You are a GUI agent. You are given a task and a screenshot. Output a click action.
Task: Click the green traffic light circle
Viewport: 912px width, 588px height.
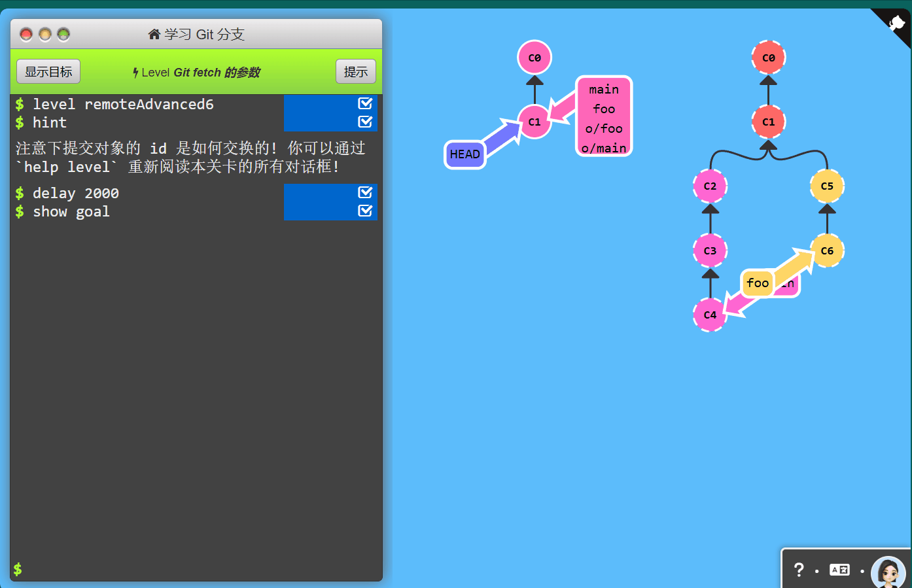coord(63,34)
